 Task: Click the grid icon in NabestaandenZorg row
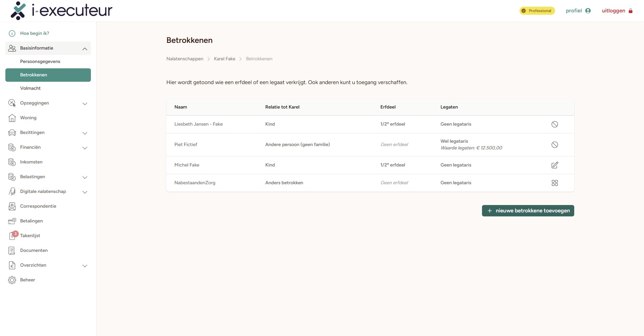coord(555,183)
